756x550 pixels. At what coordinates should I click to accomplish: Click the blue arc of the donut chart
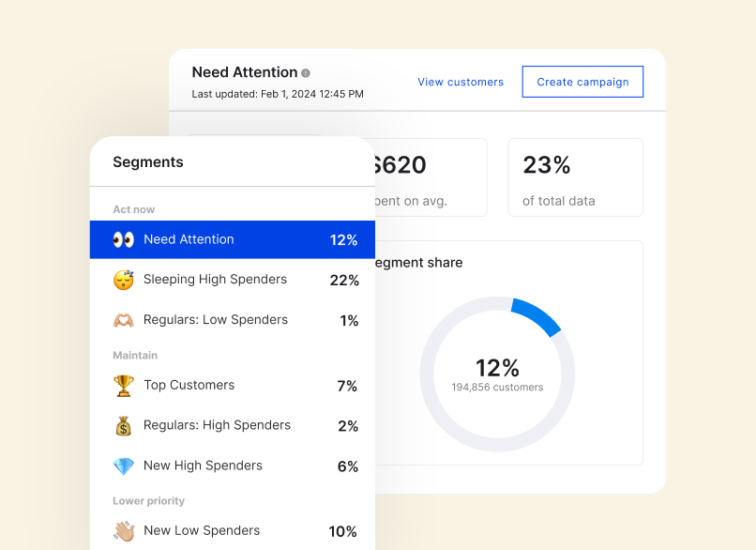pyautogui.click(x=537, y=315)
